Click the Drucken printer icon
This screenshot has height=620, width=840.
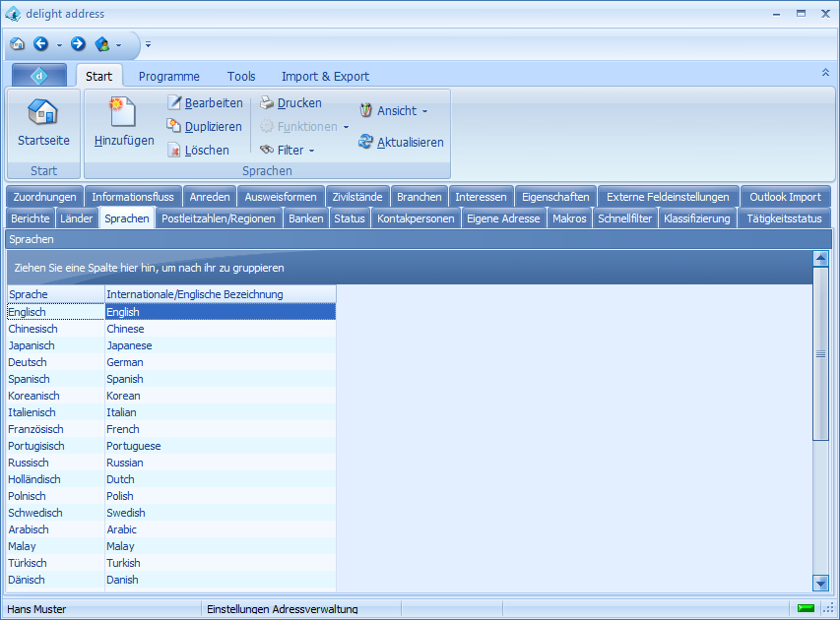click(x=267, y=103)
